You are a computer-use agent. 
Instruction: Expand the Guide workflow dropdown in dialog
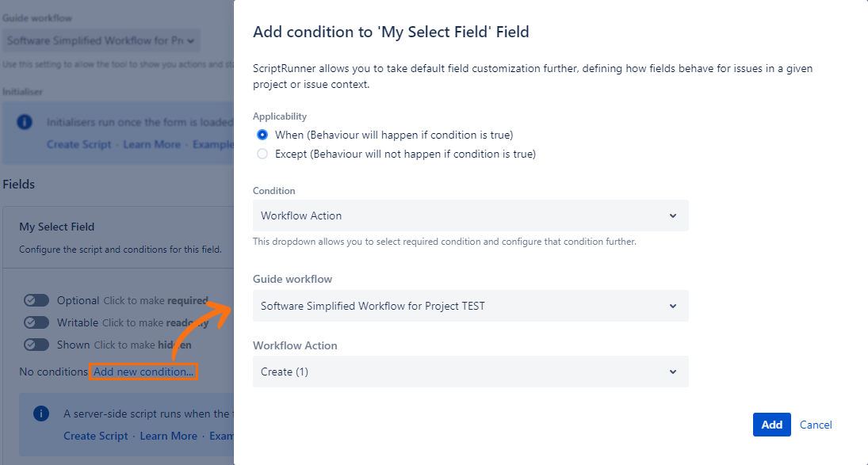point(470,306)
